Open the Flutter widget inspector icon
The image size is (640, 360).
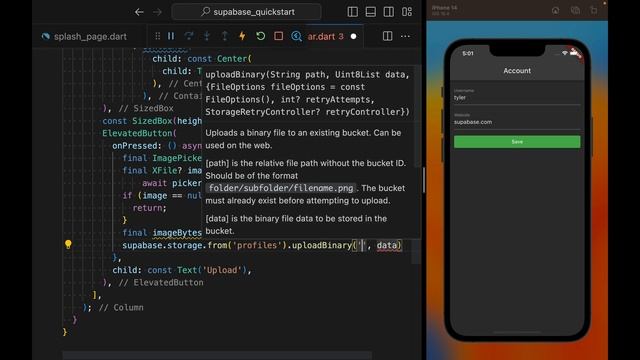(x=297, y=36)
